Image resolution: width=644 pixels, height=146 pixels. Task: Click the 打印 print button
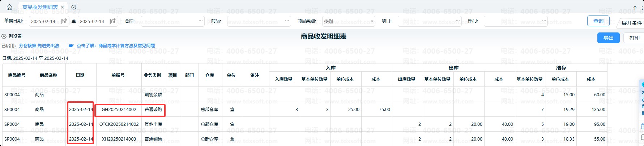point(634,38)
